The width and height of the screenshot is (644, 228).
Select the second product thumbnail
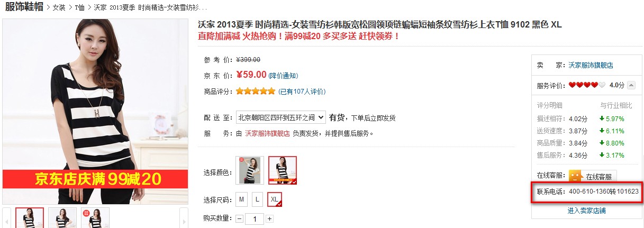62,218
